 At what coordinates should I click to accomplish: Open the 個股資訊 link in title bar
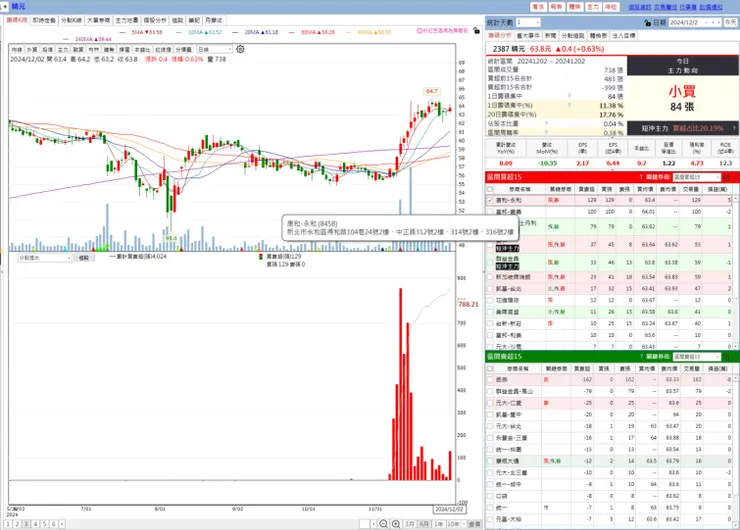click(x=639, y=7)
